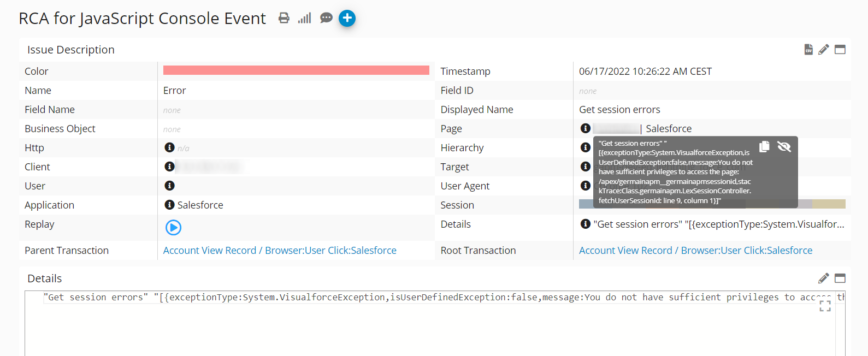Expand the truncated Details row info icon

click(585, 224)
